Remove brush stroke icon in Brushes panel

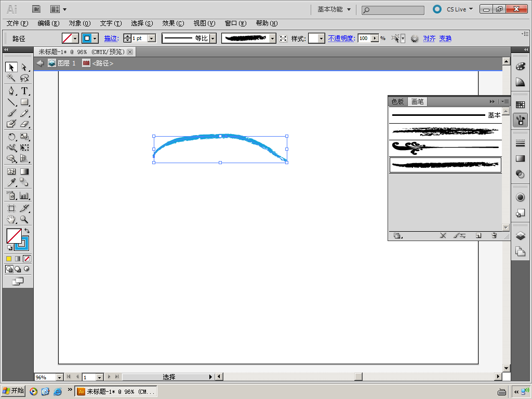(443, 235)
